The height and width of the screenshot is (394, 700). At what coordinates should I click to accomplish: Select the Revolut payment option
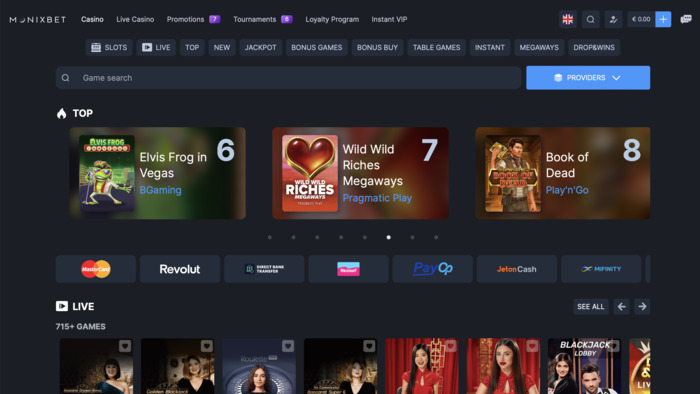[180, 269]
